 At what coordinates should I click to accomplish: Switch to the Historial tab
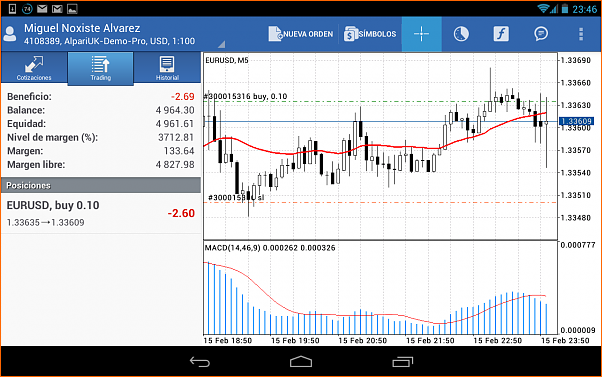pyautogui.click(x=167, y=68)
